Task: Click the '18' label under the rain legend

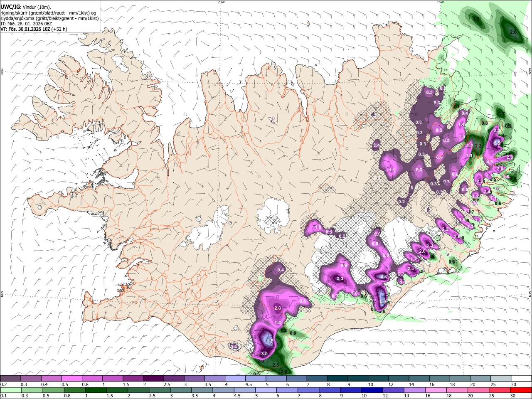Action: pyautogui.click(x=448, y=396)
